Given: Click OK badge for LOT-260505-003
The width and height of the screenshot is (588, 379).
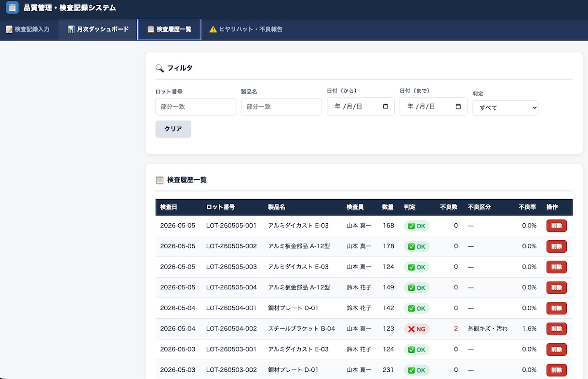Looking at the screenshot, I should point(416,267).
